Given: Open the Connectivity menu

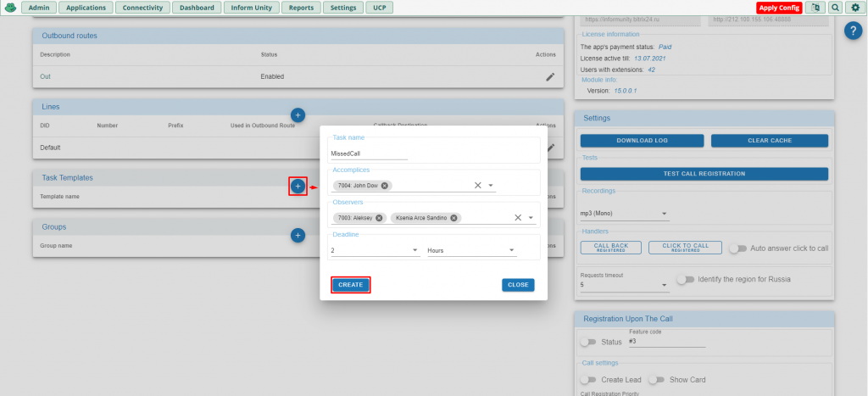Looking at the screenshot, I should tap(142, 8).
